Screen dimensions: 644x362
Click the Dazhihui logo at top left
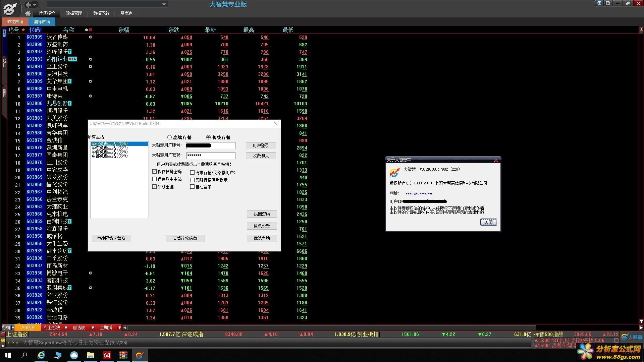point(10,9)
